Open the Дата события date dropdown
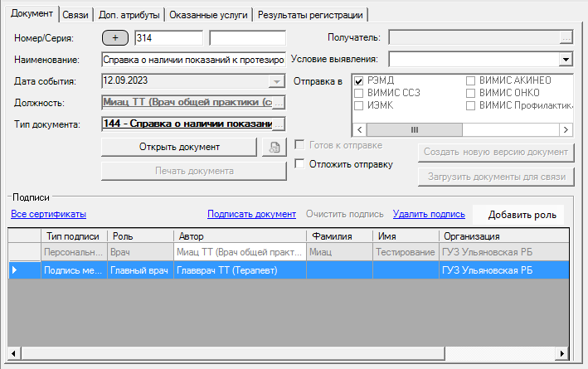588x369 pixels. [x=276, y=81]
